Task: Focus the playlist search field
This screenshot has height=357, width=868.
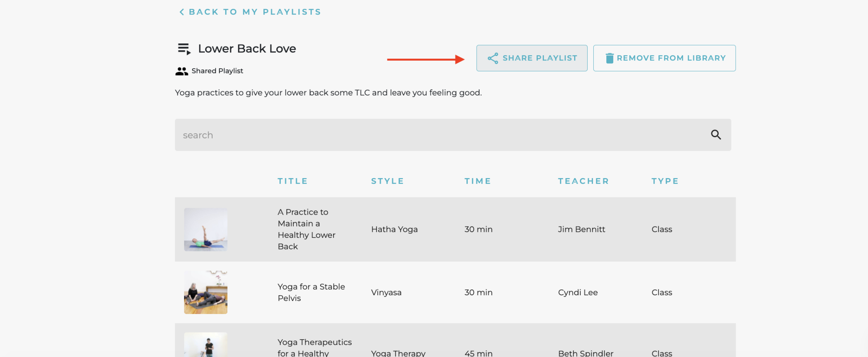Action: [453, 135]
